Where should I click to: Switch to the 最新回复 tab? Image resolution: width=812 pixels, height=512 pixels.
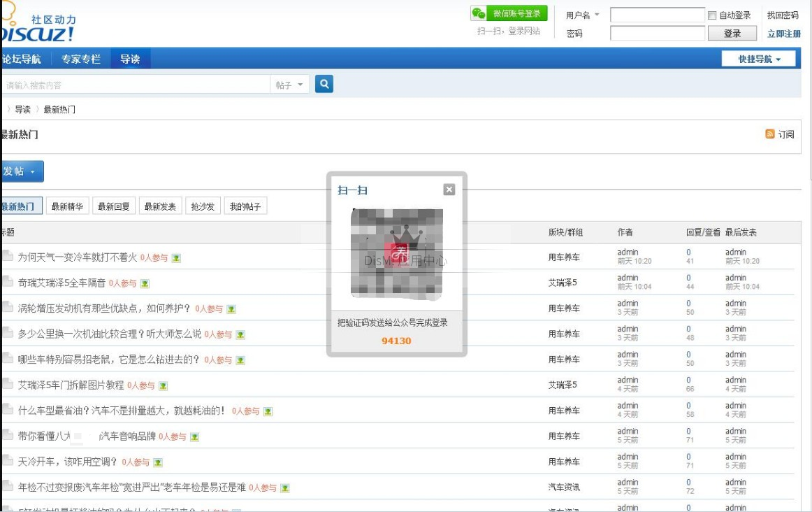tap(114, 206)
